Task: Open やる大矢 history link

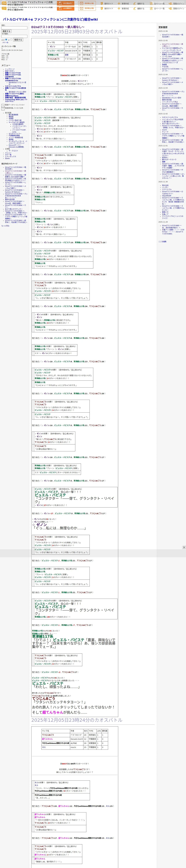Action: click(x=165, y=67)
